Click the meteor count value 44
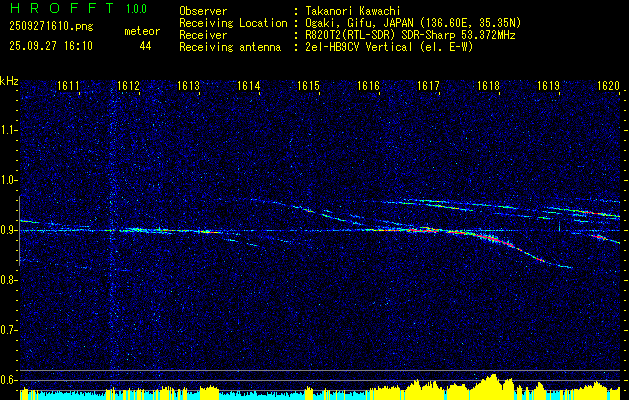This screenshot has width=629, height=400. [145, 46]
